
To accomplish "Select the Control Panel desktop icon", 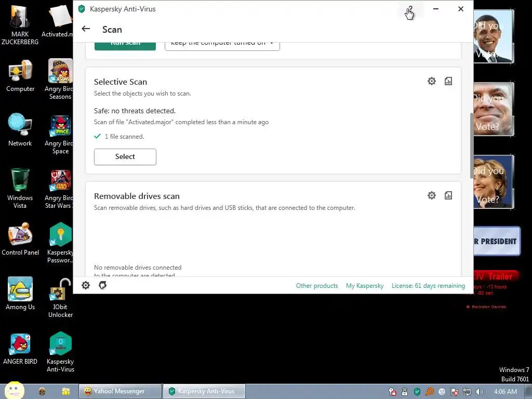I will pyautogui.click(x=20, y=239).
